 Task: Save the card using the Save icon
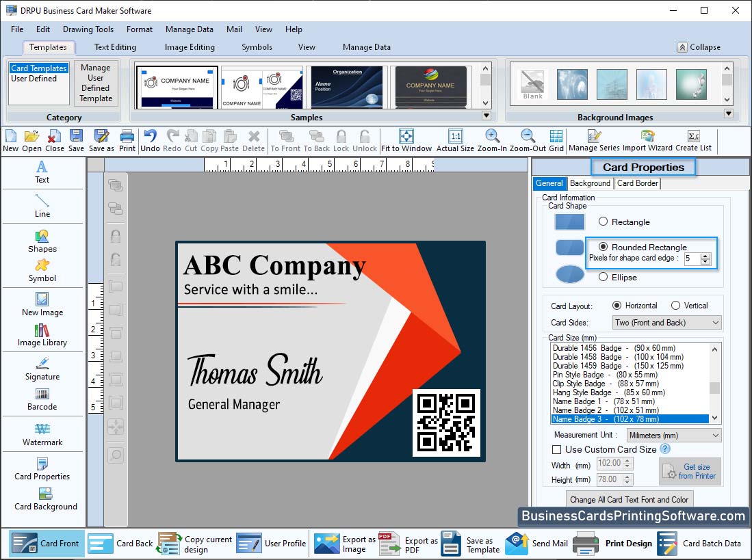pyautogui.click(x=76, y=141)
